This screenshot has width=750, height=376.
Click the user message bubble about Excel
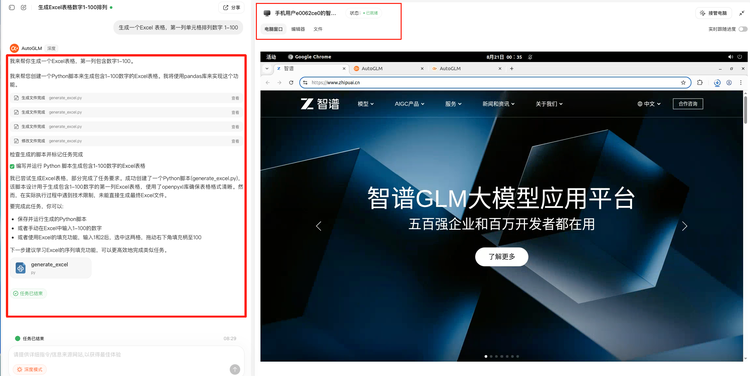[178, 28]
